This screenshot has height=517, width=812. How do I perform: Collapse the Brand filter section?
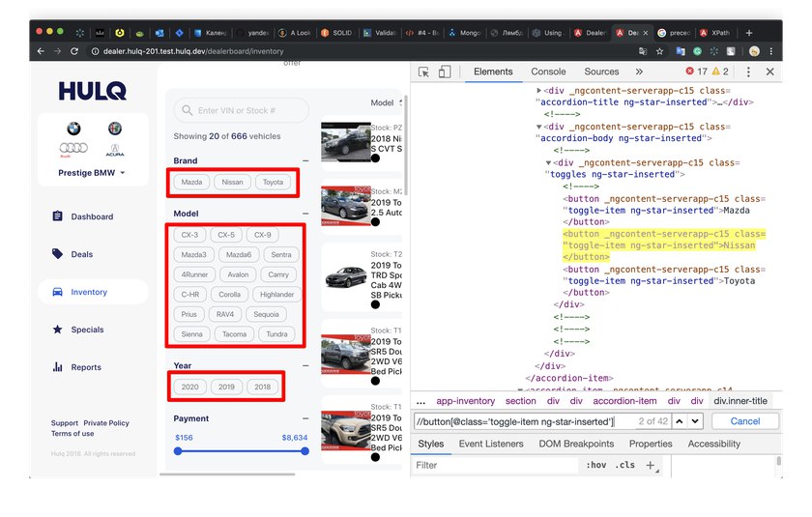tap(305, 161)
